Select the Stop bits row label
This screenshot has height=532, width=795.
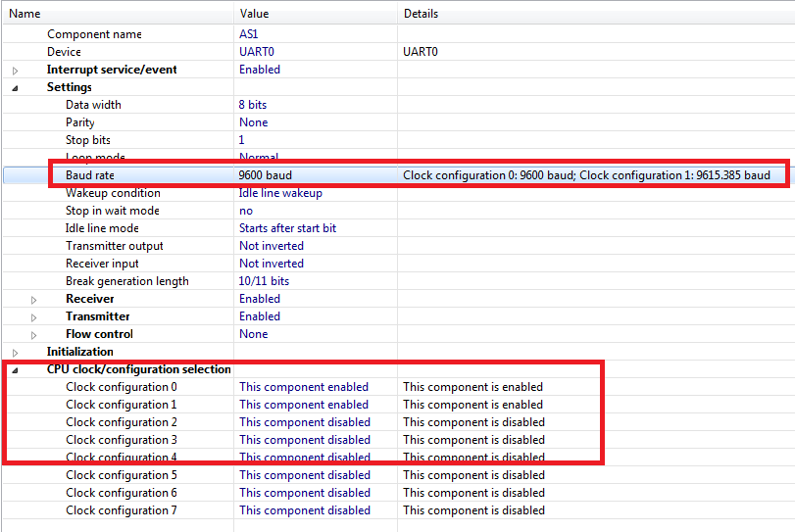(87, 140)
